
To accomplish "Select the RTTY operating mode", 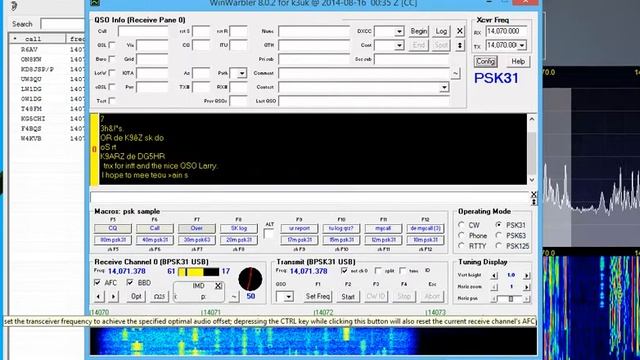I will click(461, 246).
